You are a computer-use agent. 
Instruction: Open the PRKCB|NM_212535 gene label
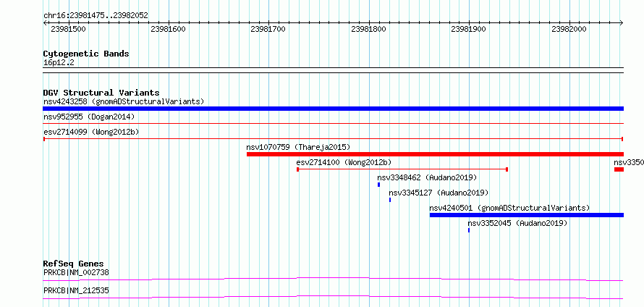click(76, 290)
